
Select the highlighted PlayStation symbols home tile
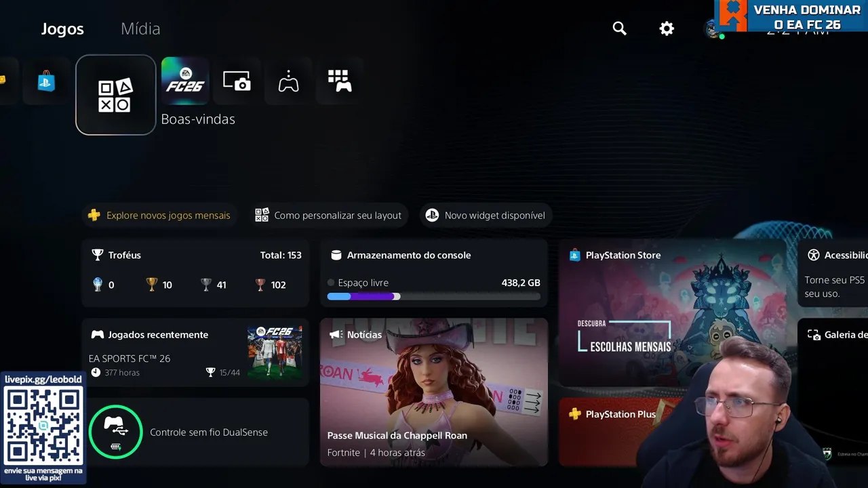tap(116, 95)
